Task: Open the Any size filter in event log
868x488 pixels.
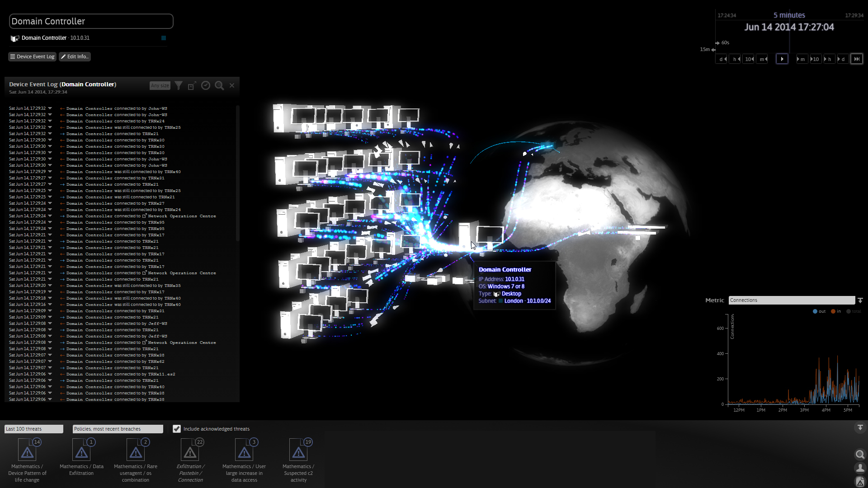Action: pyautogui.click(x=160, y=85)
